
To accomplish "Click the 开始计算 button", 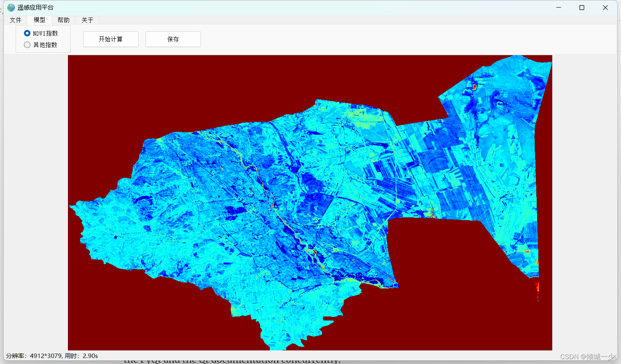I will [x=111, y=39].
